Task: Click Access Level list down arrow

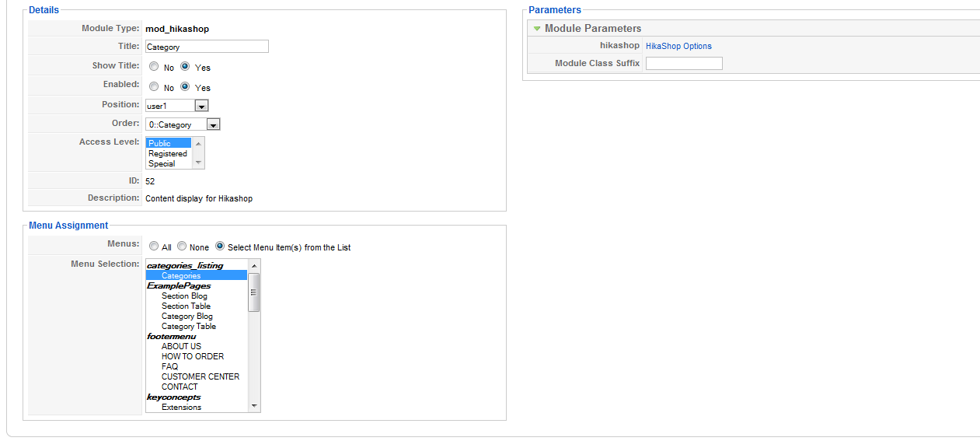Action: point(198,163)
